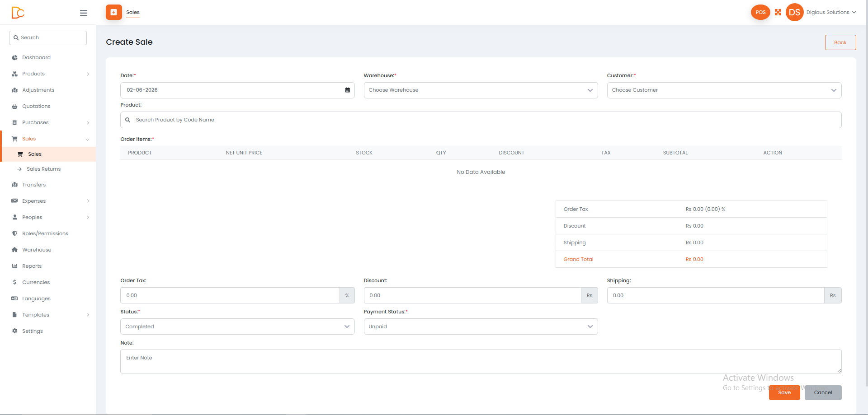
Task: Expand the Purchases menu chevron
Action: tap(88, 123)
